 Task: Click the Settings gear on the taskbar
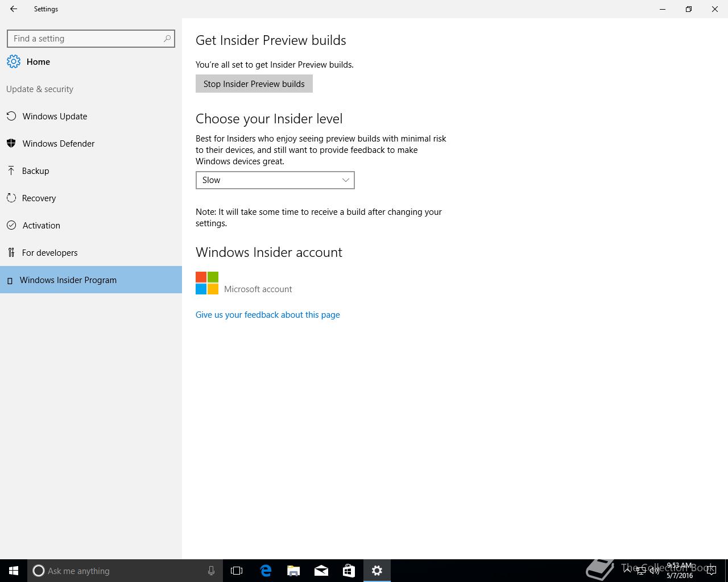coord(377,571)
